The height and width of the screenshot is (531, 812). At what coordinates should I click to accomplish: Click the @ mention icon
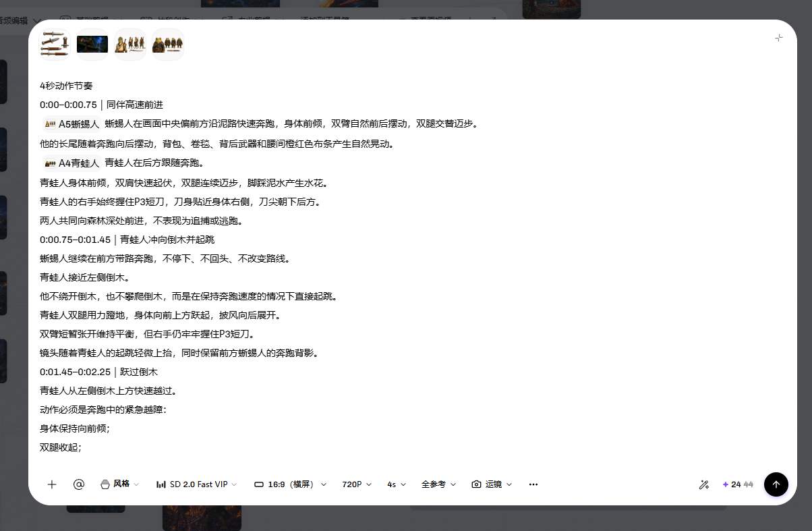click(x=79, y=484)
